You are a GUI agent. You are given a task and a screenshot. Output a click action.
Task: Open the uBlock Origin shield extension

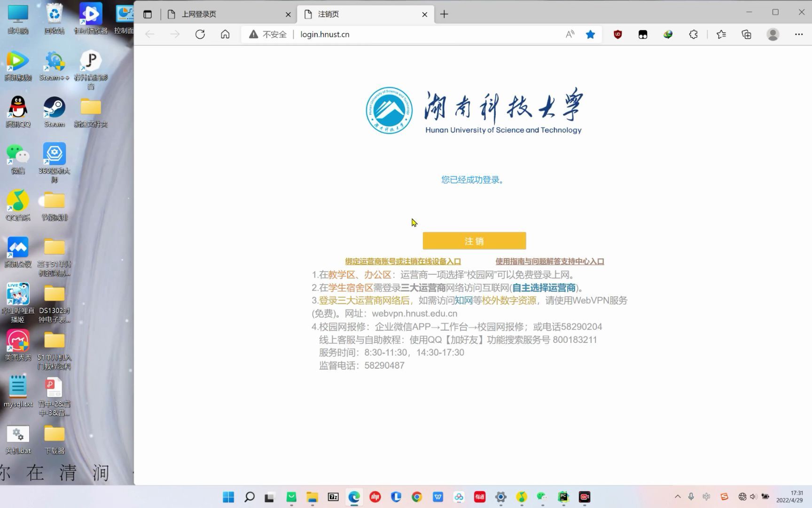(618, 34)
